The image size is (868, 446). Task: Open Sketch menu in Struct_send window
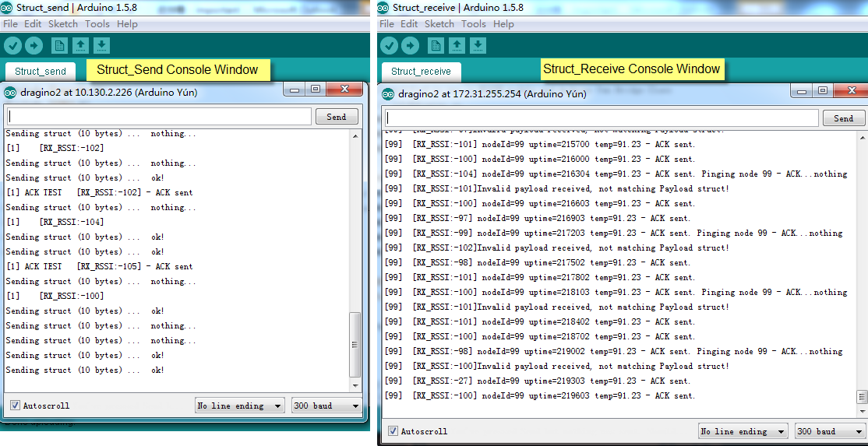point(63,24)
